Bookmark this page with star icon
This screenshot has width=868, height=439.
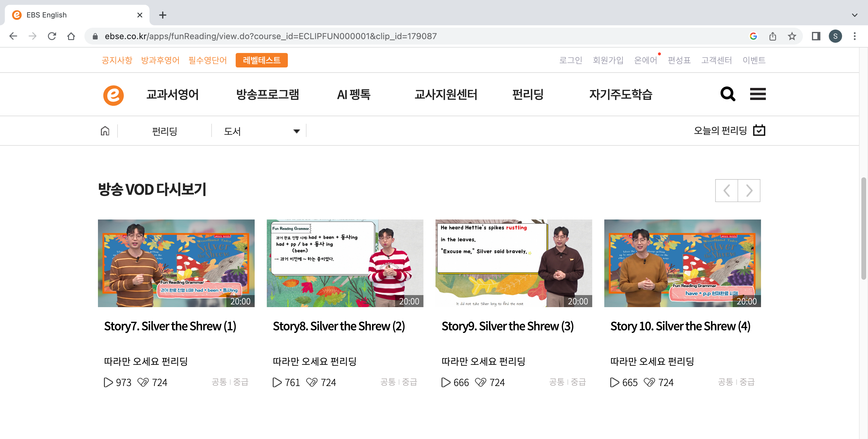791,36
